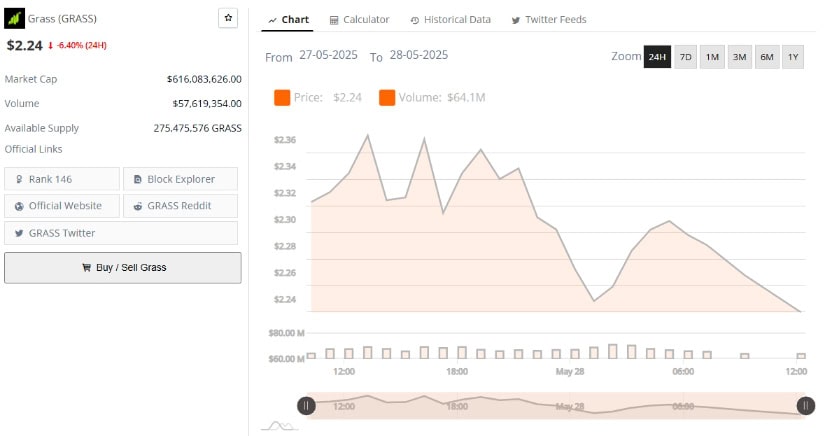This screenshot has width=825, height=436.
Task: Click the $2.36 y-axis label
Action: click(285, 140)
